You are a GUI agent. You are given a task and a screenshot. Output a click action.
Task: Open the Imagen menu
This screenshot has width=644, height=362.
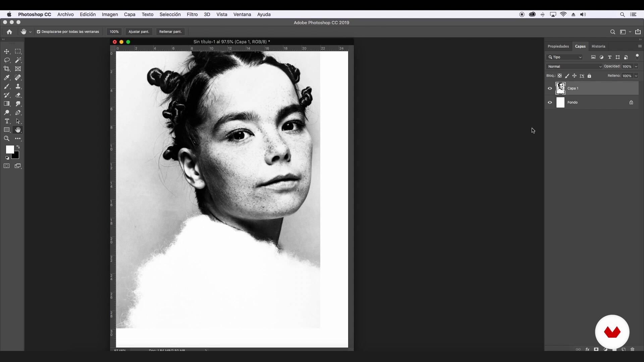click(110, 14)
